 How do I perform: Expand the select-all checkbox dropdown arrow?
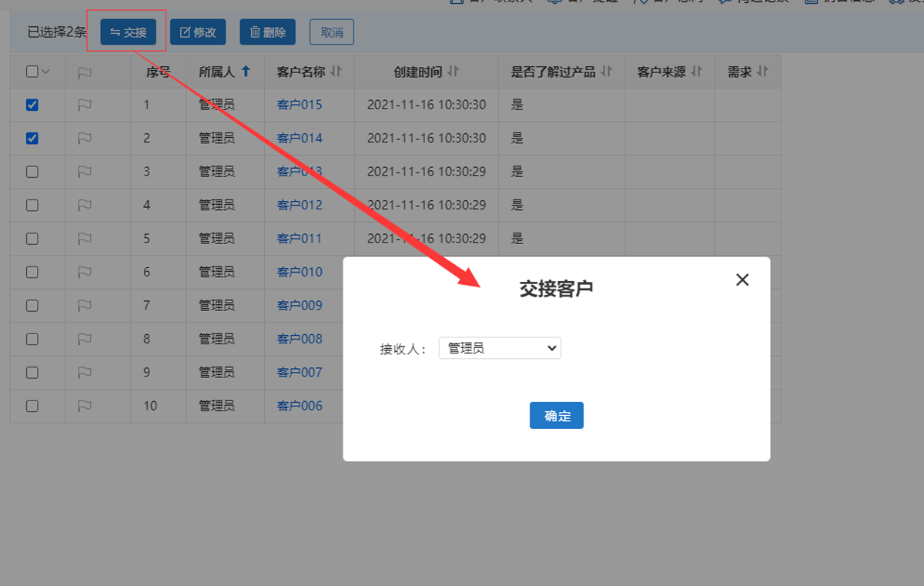pos(45,72)
